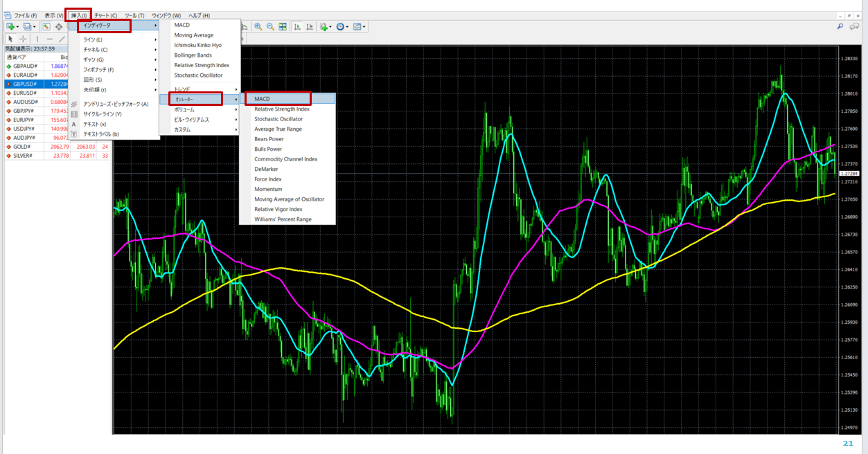Click the GOLD# symbol row
Screen dimensions: 868x454
(x=22, y=147)
